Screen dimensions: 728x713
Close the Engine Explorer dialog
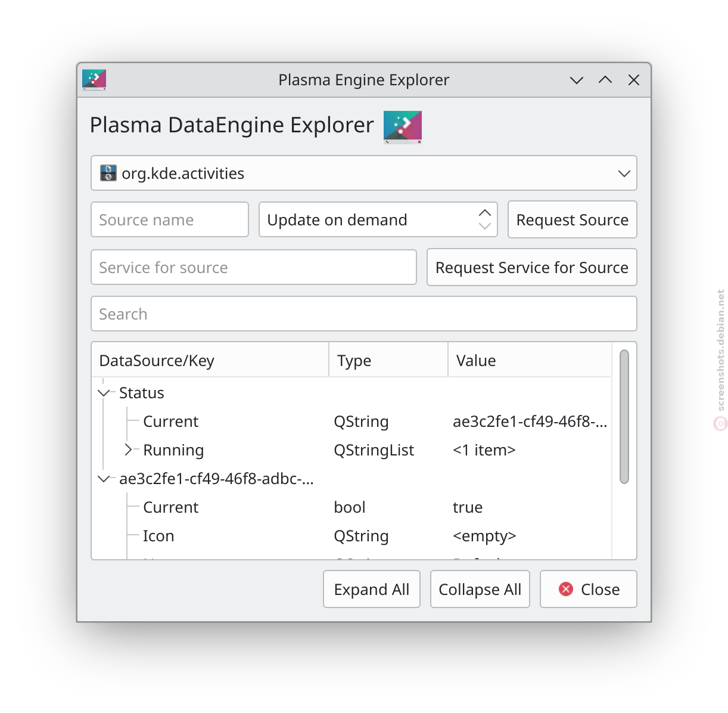pyautogui.click(x=589, y=589)
